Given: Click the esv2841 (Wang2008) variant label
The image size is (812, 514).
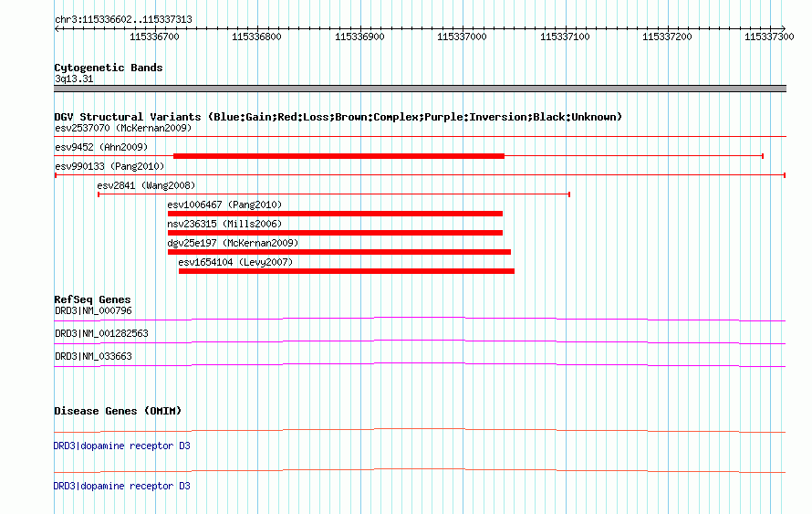Looking at the screenshot, I should (x=146, y=185).
